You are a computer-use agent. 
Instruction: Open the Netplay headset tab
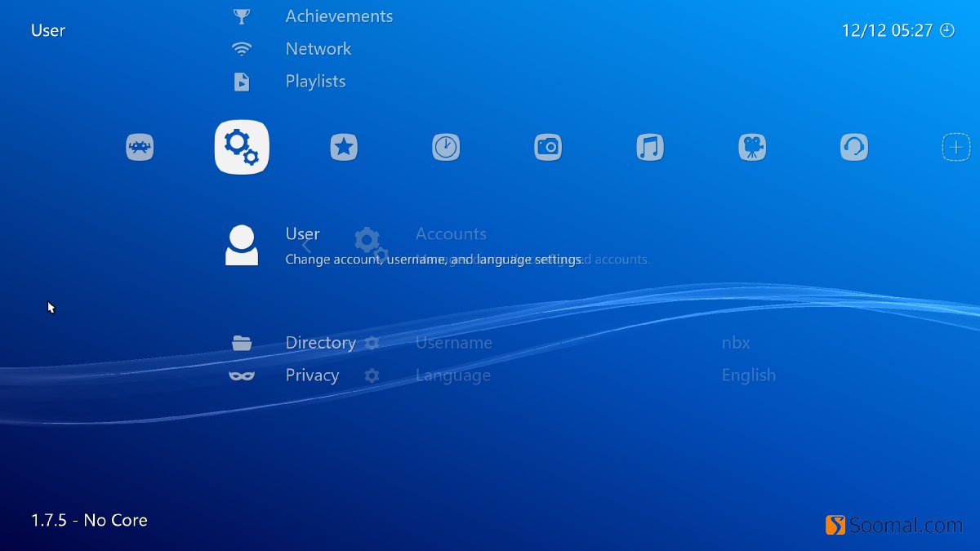tap(854, 148)
